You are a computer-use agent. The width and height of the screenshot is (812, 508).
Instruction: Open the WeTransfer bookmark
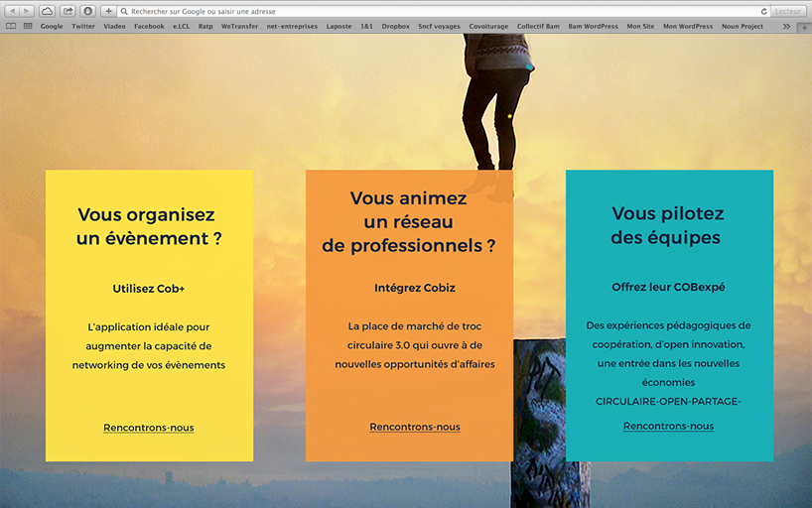pyautogui.click(x=240, y=27)
